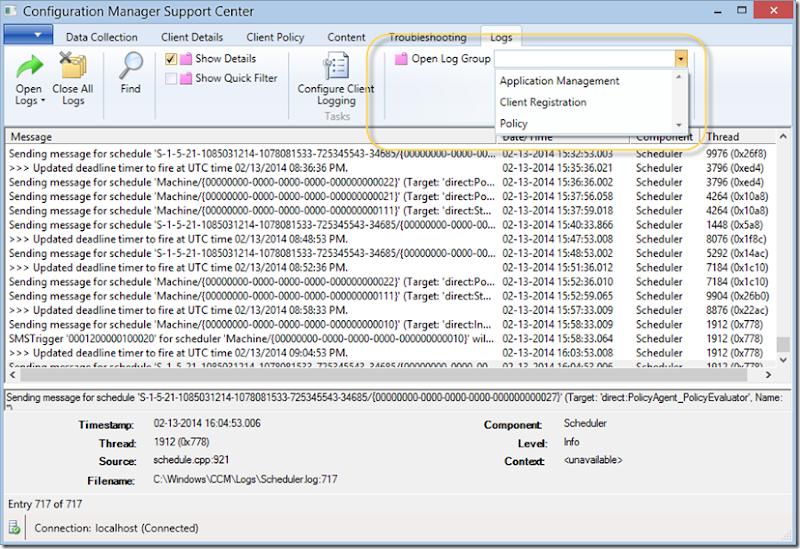The height and width of the screenshot is (549, 800).
Task: Click the Entry 717 of 717 status text
Action: pyautogui.click(x=45, y=504)
